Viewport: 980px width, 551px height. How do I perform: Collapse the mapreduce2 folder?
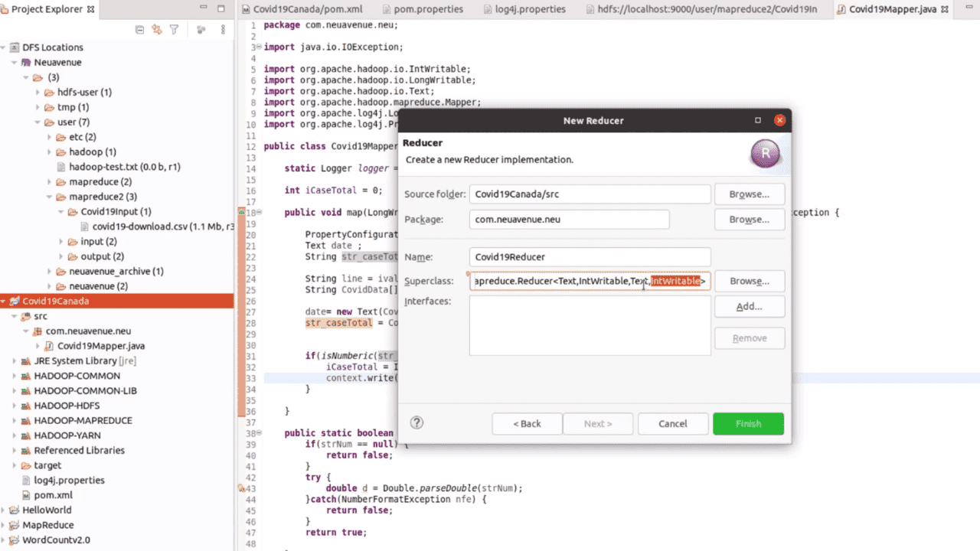[50, 197]
